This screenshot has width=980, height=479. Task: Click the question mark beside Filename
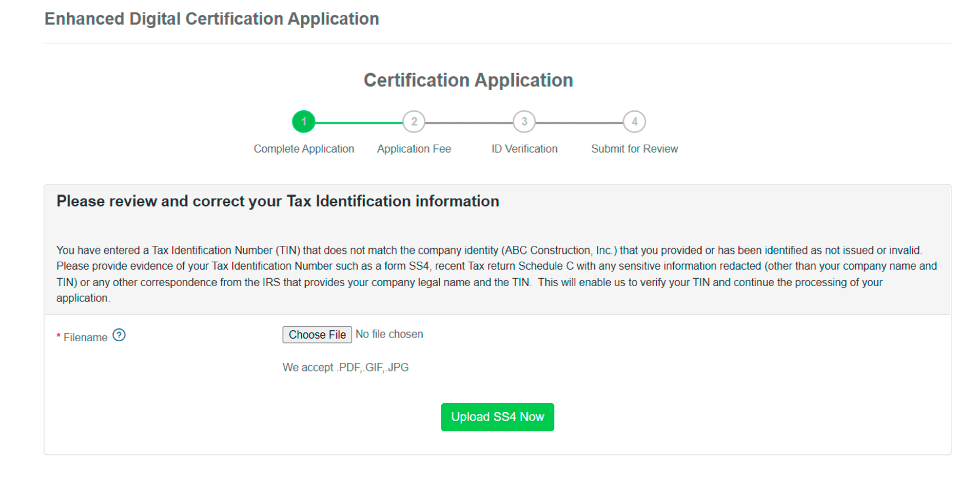[119, 335]
